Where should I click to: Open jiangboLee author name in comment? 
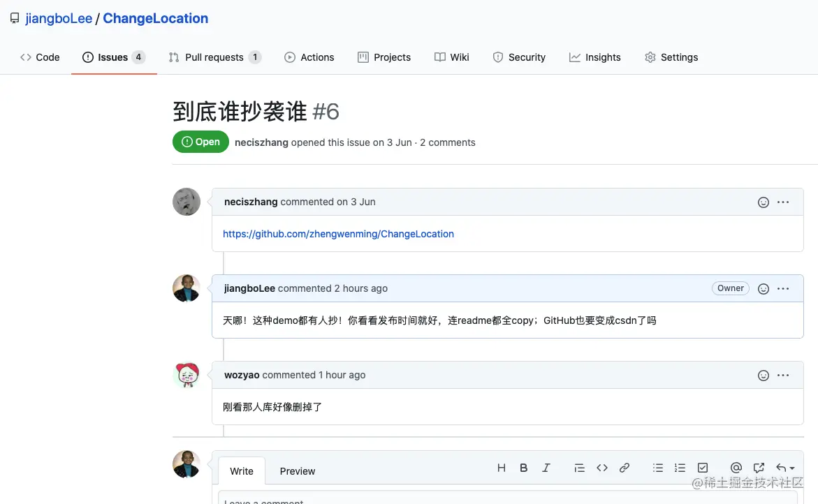(250, 288)
